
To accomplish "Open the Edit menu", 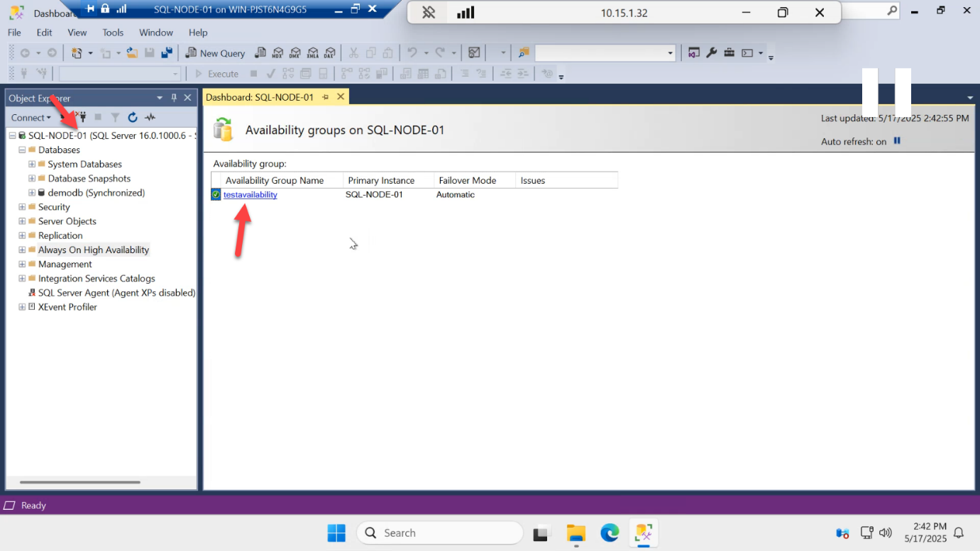I will click(x=44, y=33).
